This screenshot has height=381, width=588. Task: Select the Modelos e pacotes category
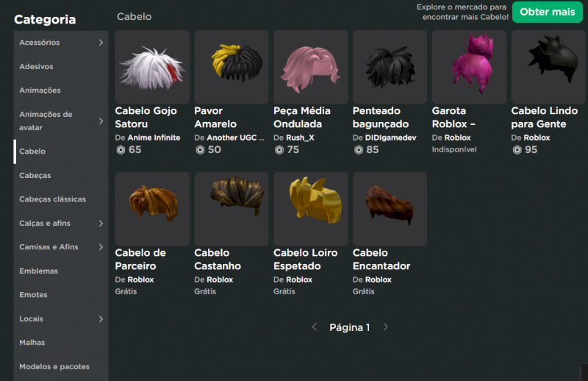click(x=61, y=366)
